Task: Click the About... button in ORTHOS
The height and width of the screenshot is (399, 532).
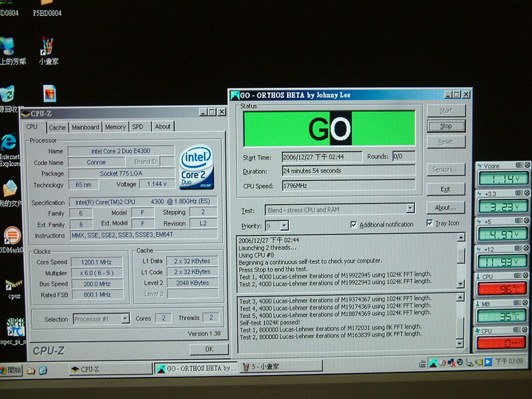Action: [x=445, y=207]
